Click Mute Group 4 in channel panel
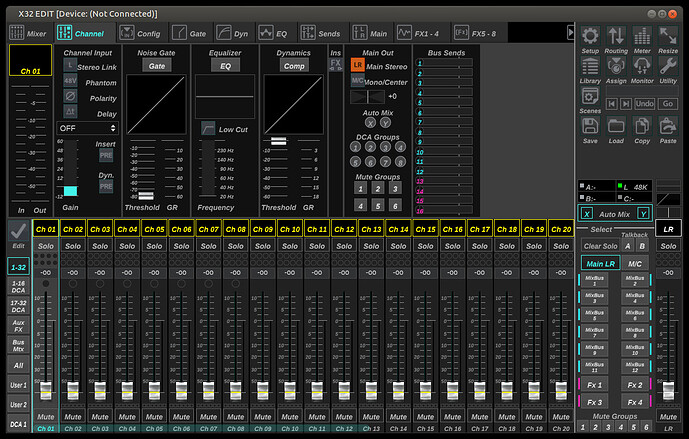689x439 pixels. point(360,205)
